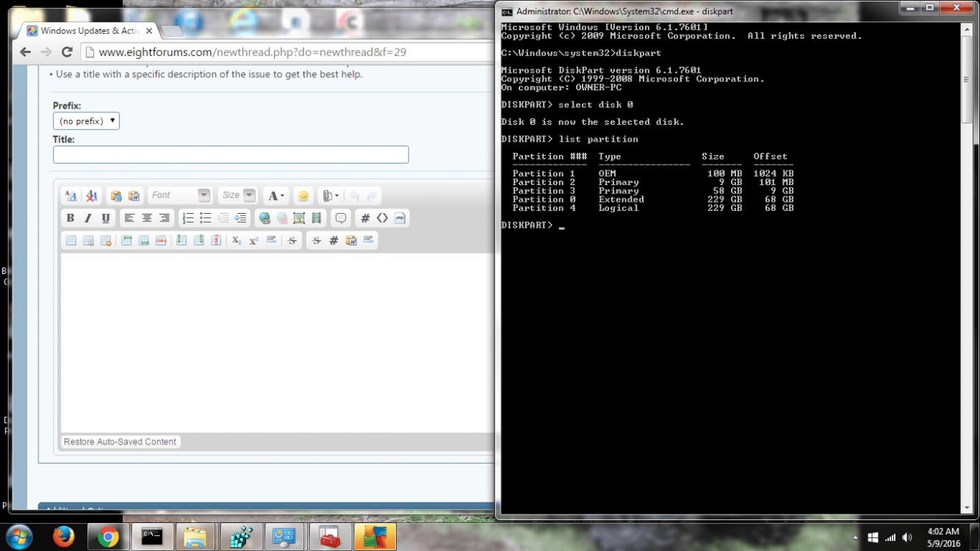Viewport: 980px width, 551px height.
Task: Apply superscript formatting
Action: [x=254, y=240]
